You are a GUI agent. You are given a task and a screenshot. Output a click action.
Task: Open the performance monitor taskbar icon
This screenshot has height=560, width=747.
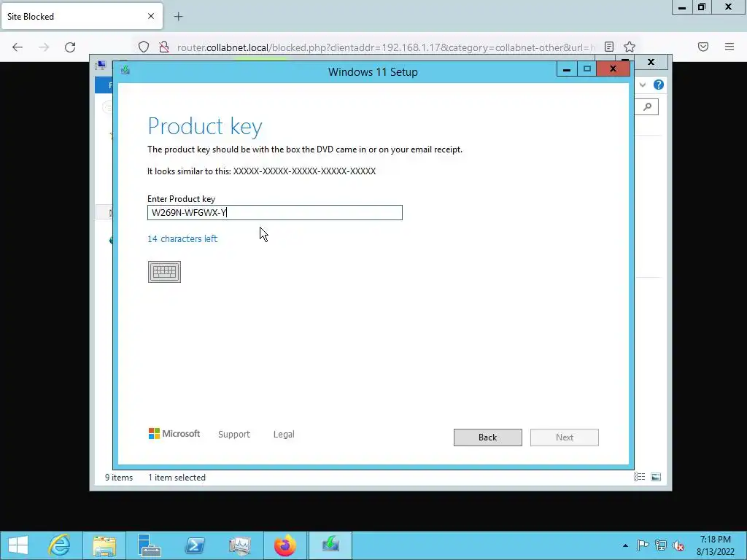[239, 545]
